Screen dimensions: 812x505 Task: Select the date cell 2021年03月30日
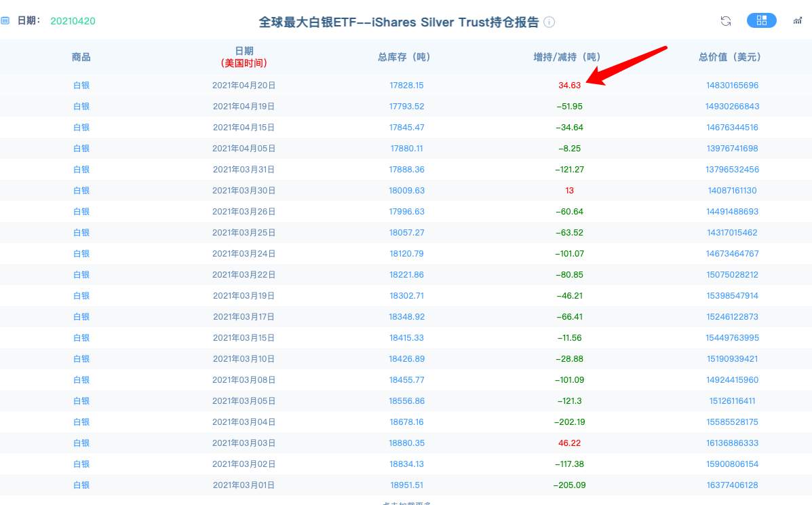[244, 190]
